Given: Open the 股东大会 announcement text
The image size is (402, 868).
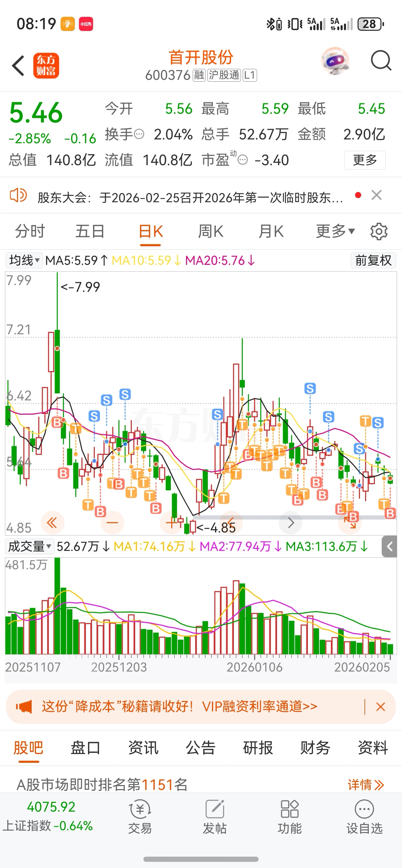Looking at the screenshot, I should coord(191,197).
